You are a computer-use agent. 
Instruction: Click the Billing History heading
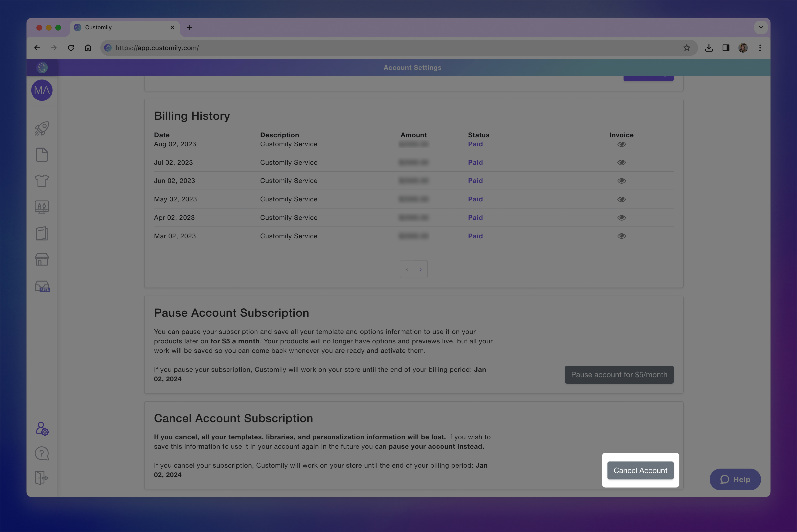192,116
